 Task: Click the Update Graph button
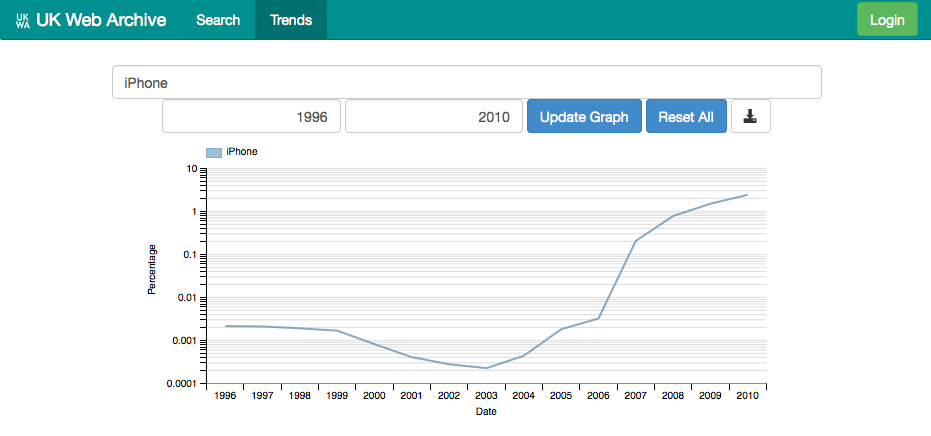(584, 116)
